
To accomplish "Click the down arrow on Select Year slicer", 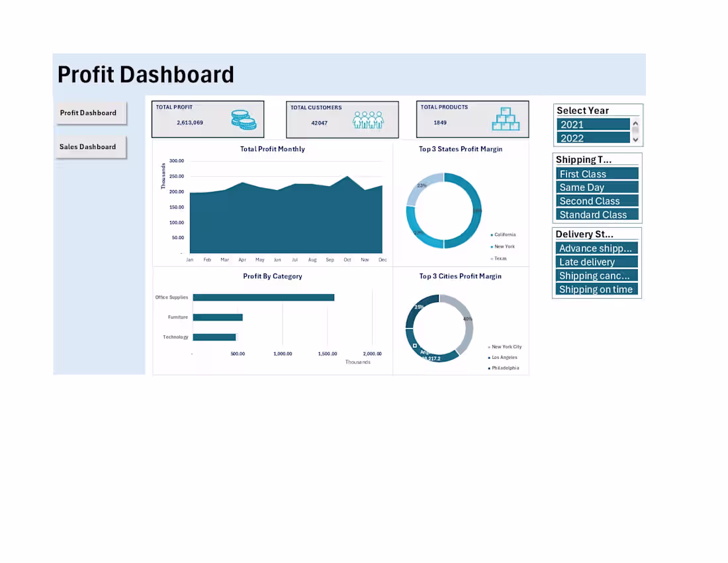I will tap(635, 140).
